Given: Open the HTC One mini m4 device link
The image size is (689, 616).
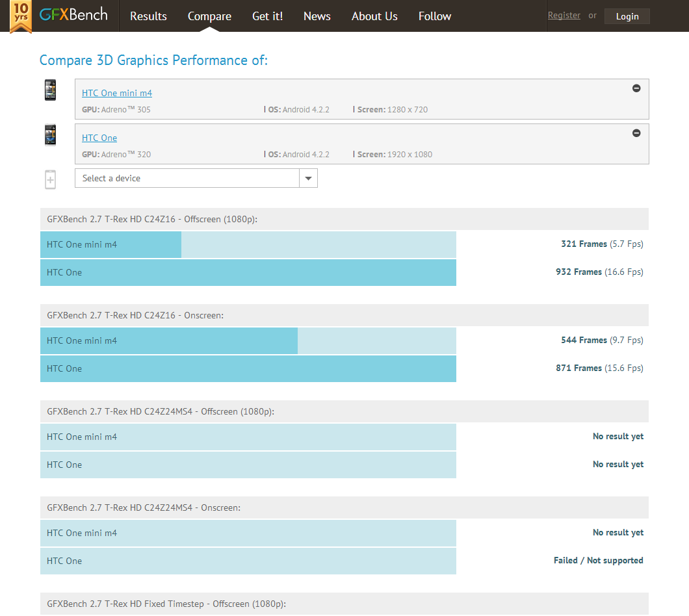Looking at the screenshot, I should [x=117, y=93].
